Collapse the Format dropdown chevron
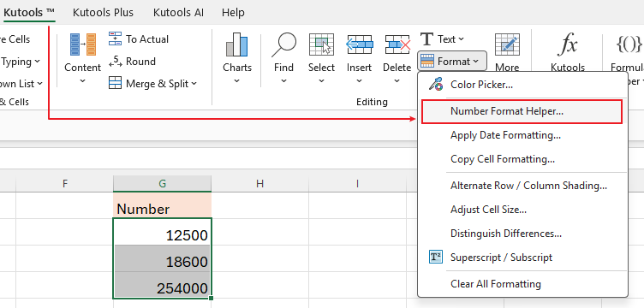Viewport: 644px width, 308px height. (475, 62)
